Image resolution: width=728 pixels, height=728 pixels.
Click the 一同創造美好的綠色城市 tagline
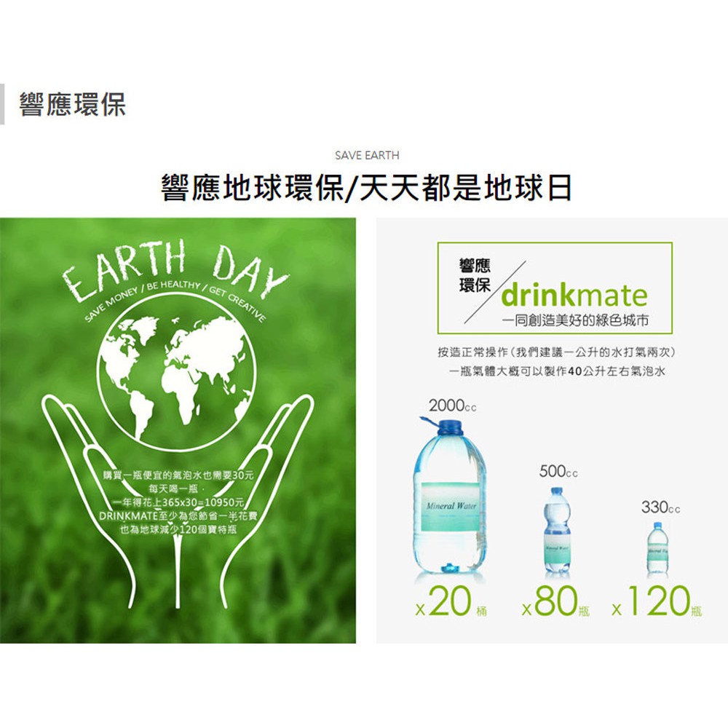click(576, 320)
